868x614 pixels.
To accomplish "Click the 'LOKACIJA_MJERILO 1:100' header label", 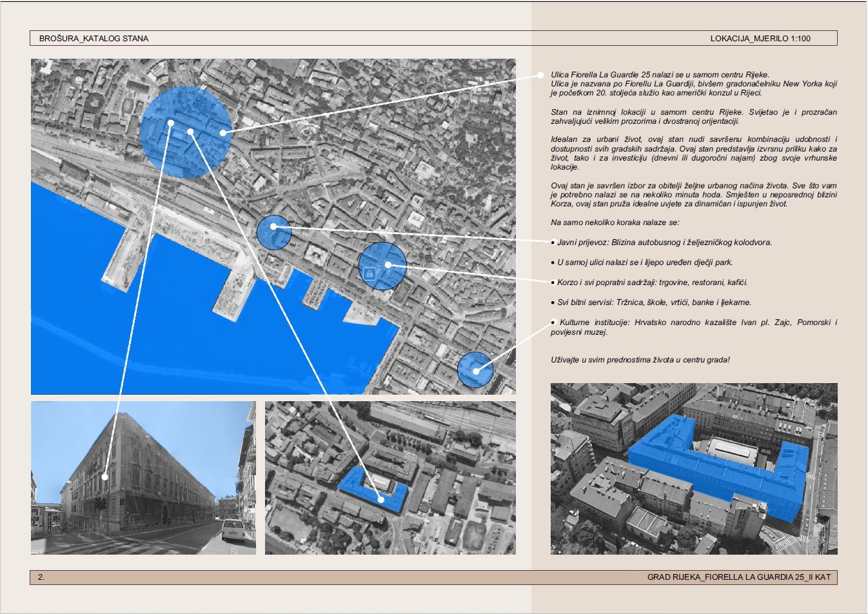I will [x=760, y=39].
